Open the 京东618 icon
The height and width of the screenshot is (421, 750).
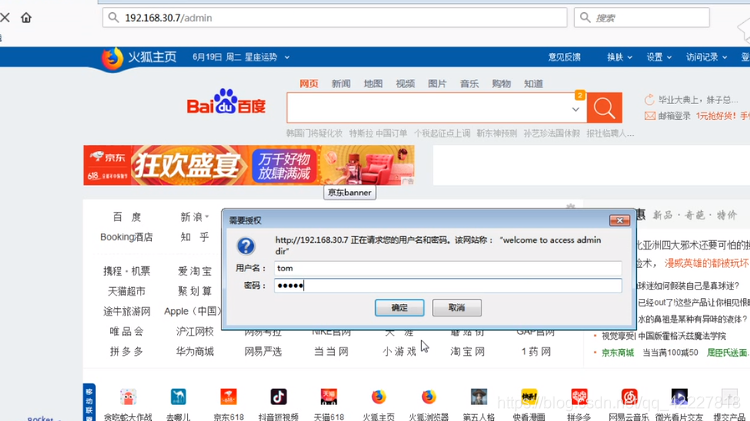tap(228, 397)
